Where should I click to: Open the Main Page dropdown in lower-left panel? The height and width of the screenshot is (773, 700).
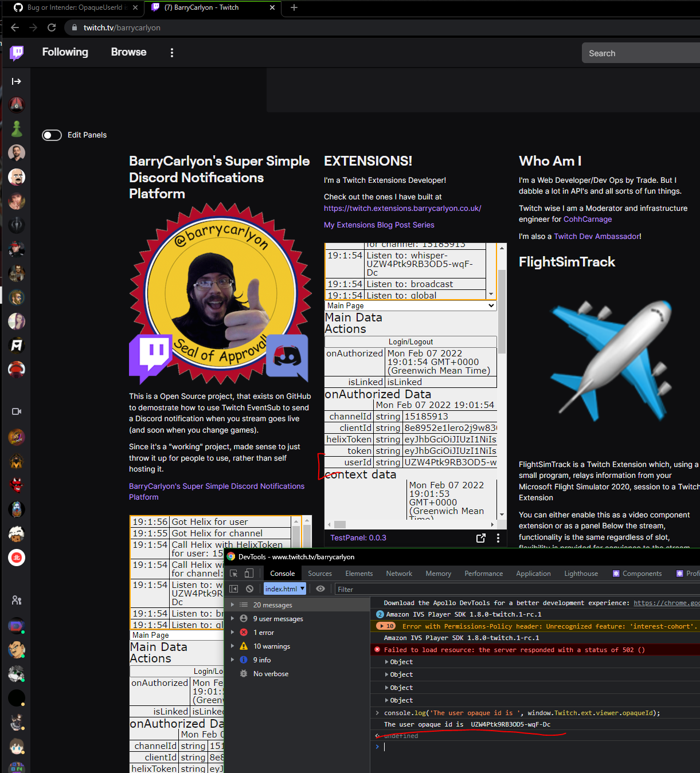pos(177,635)
